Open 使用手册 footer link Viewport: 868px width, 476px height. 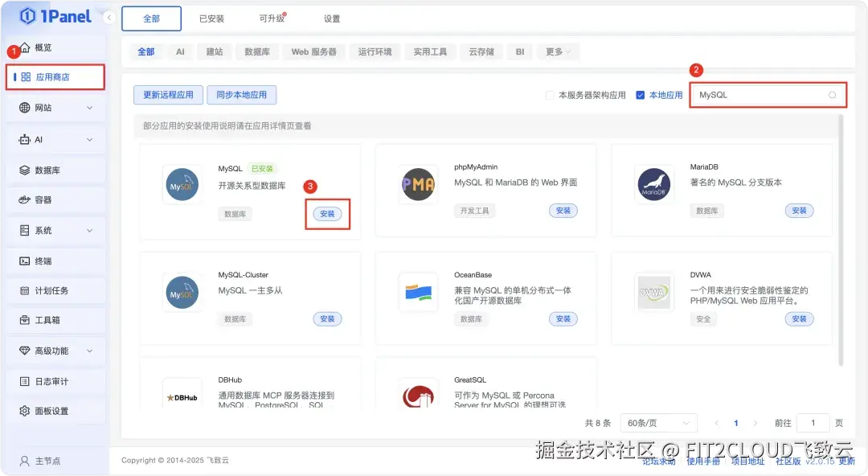click(x=703, y=461)
